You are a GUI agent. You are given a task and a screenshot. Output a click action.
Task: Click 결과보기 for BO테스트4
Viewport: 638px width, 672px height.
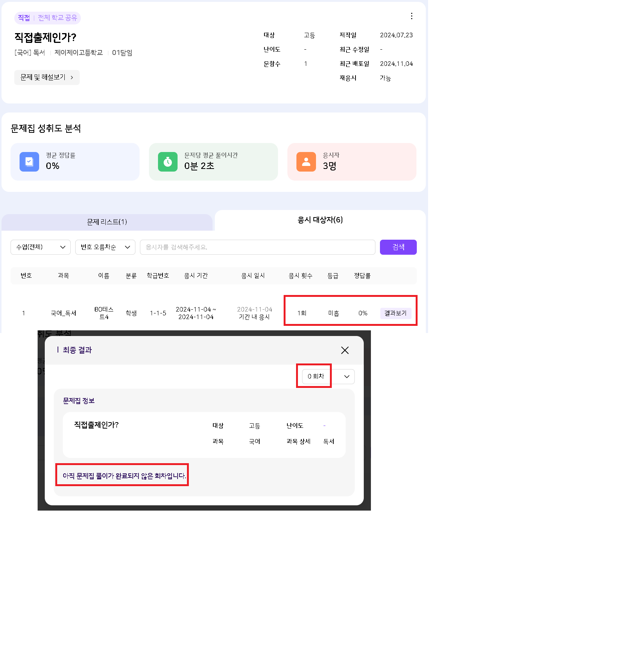pos(395,313)
